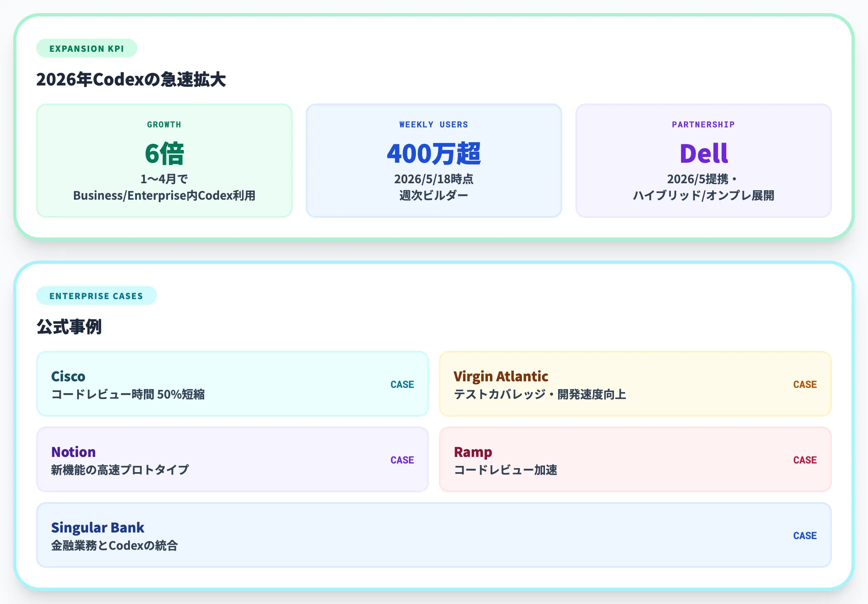
Task: Click the PARTNERSHIP label
Action: [x=704, y=124]
